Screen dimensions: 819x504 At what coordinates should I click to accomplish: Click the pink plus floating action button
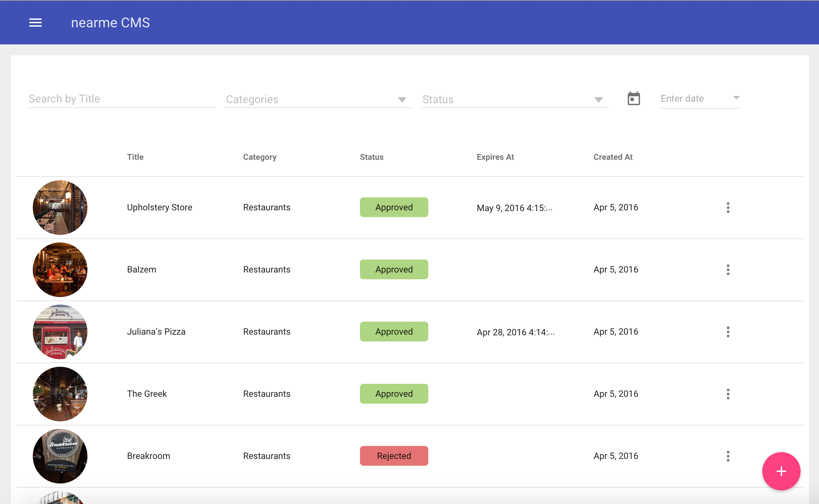point(781,471)
